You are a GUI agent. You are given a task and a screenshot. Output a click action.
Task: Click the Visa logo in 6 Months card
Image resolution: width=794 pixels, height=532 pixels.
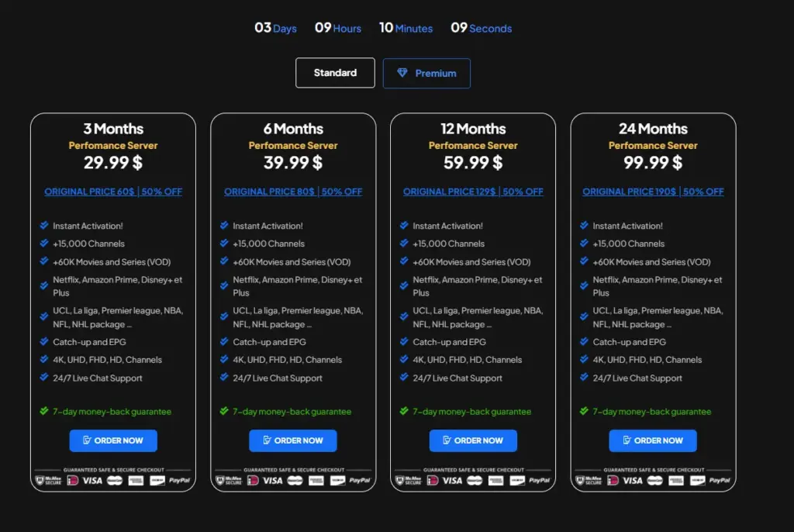click(x=272, y=480)
